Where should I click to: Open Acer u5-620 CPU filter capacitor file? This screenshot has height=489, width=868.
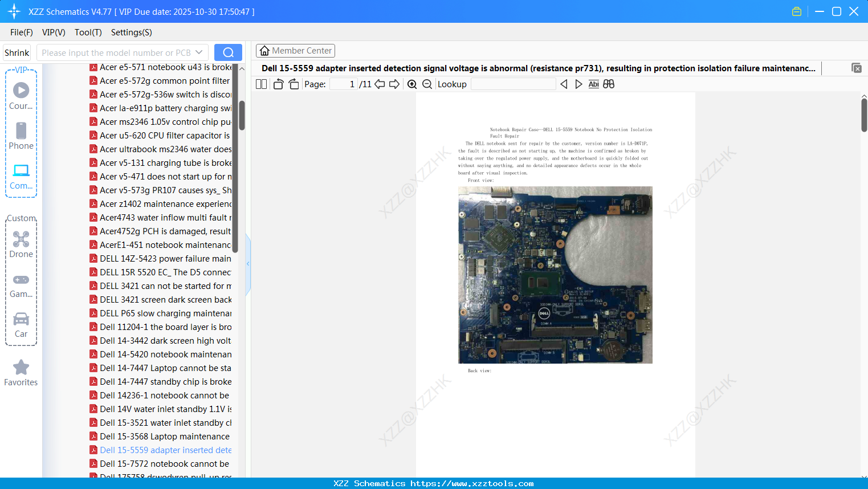[161, 136]
